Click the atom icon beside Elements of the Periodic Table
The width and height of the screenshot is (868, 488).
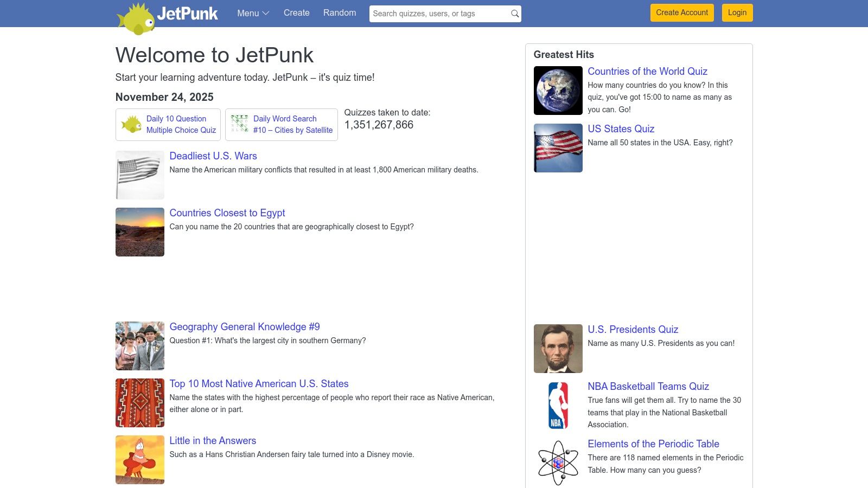pos(557,460)
